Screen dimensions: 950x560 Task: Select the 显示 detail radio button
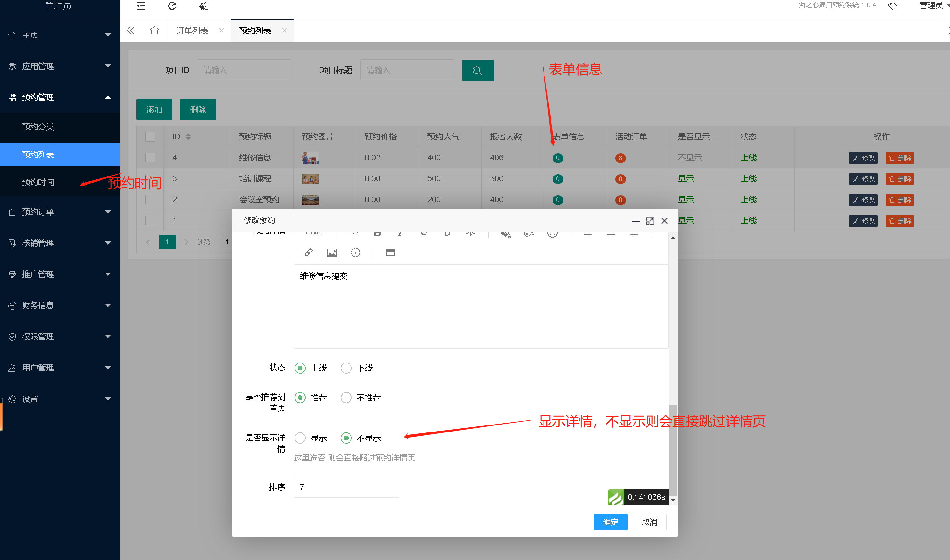point(300,438)
